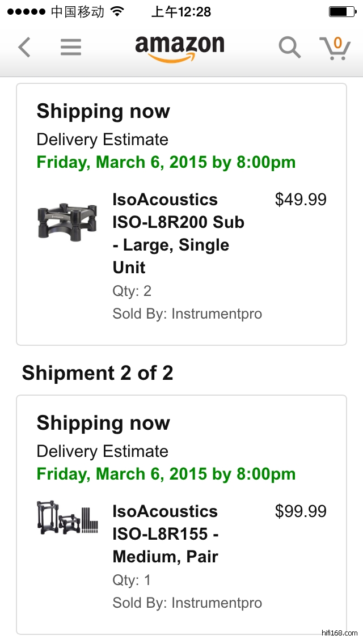Open the shopping cart icon
Viewport: 363px width, 644px height.
click(x=335, y=48)
